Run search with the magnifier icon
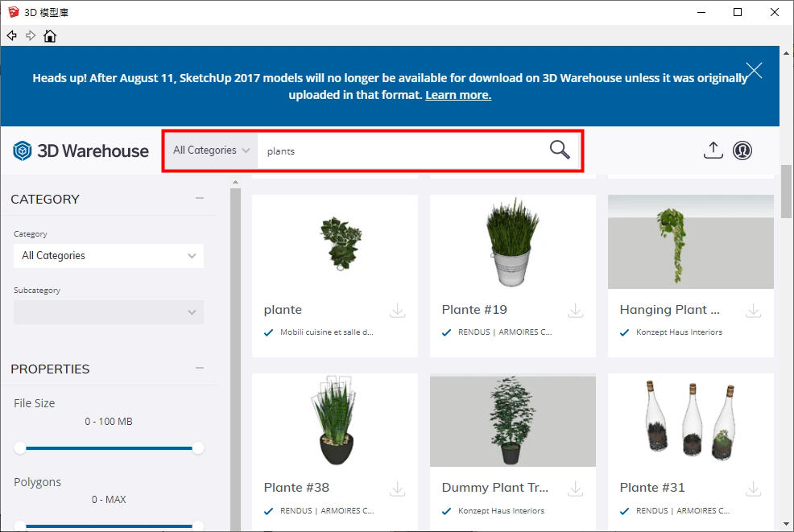 click(x=560, y=150)
